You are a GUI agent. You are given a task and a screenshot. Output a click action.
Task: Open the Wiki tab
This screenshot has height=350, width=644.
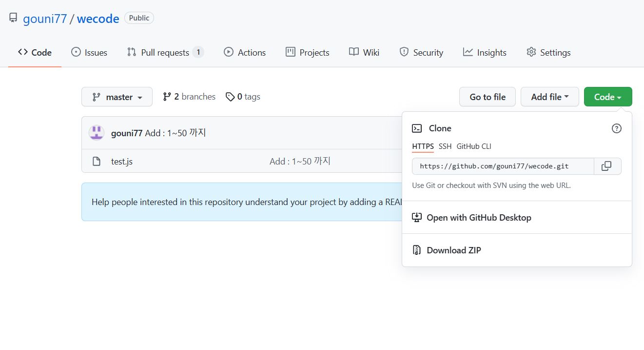pyautogui.click(x=364, y=52)
